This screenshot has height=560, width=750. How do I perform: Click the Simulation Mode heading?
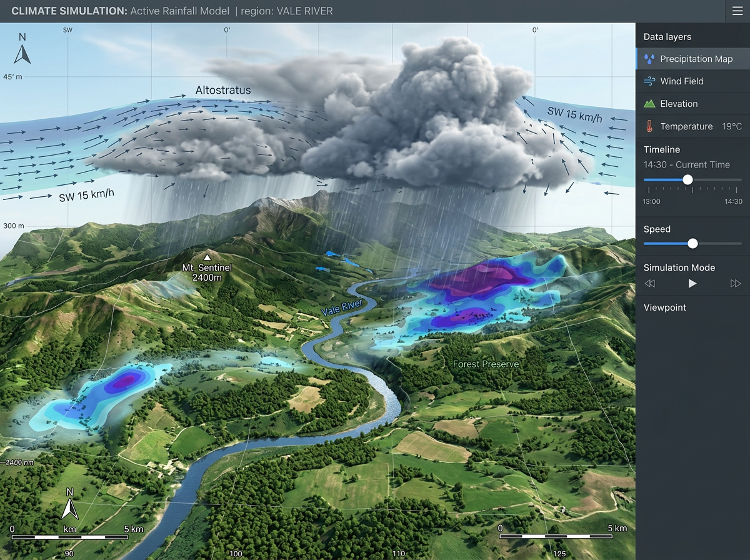point(679,267)
